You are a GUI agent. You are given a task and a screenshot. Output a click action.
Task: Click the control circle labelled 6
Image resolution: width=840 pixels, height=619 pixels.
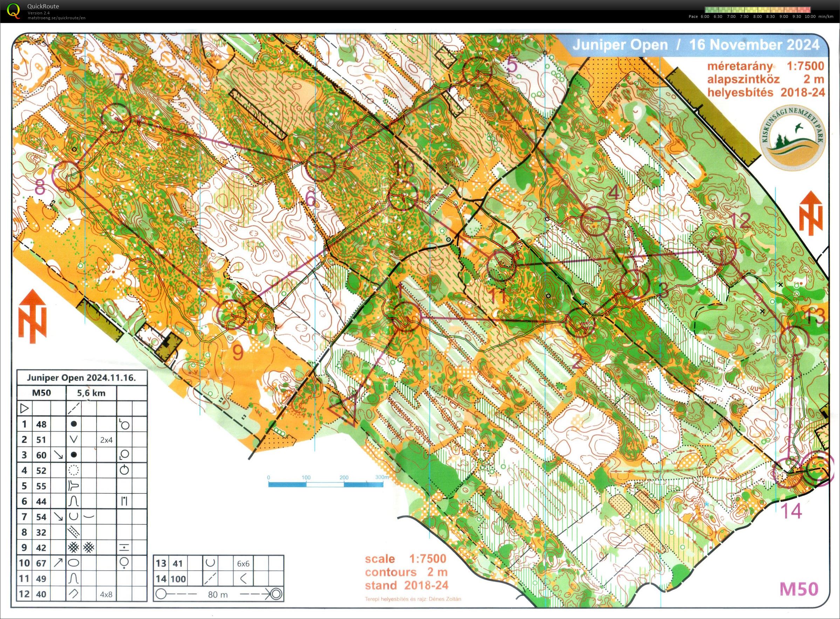pyautogui.click(x=321, y=167)
